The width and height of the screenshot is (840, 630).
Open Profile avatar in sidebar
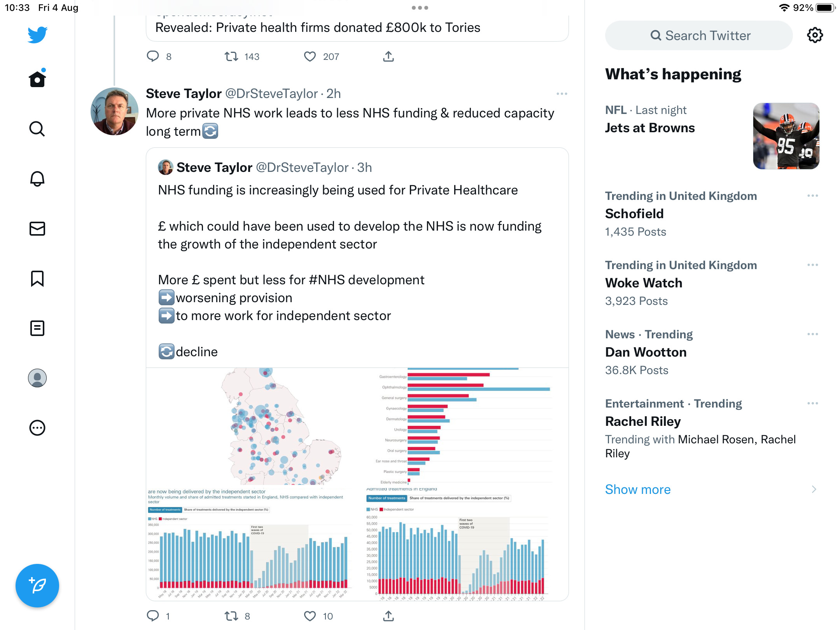click(37, 378)
